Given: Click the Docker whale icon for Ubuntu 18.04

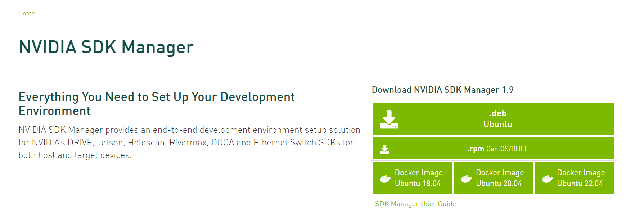Looking at the screenshot, I should point(386,178).
